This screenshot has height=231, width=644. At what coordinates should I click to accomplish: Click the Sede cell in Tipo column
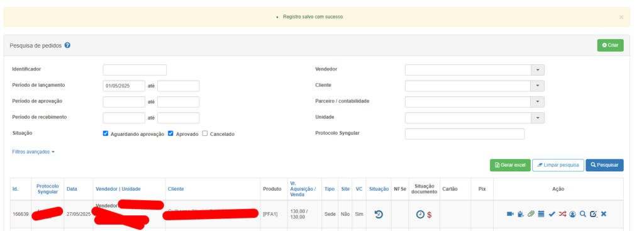click(x=330, y=214)
